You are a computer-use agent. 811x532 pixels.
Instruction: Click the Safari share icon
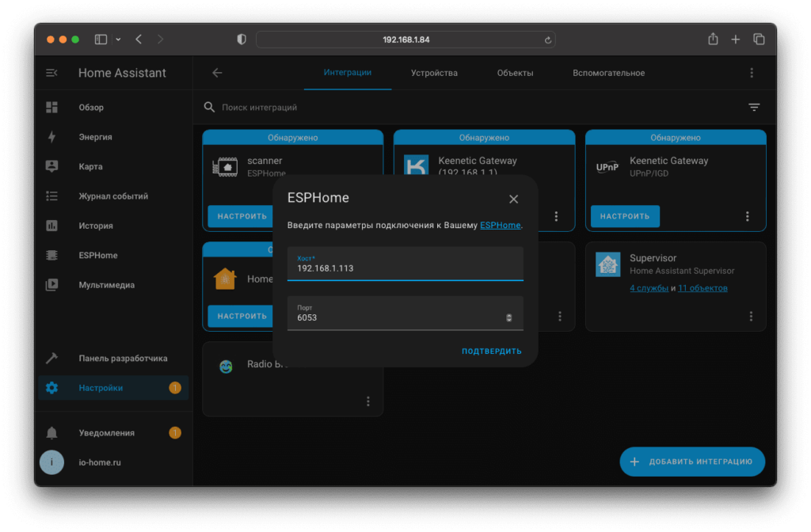714,39
